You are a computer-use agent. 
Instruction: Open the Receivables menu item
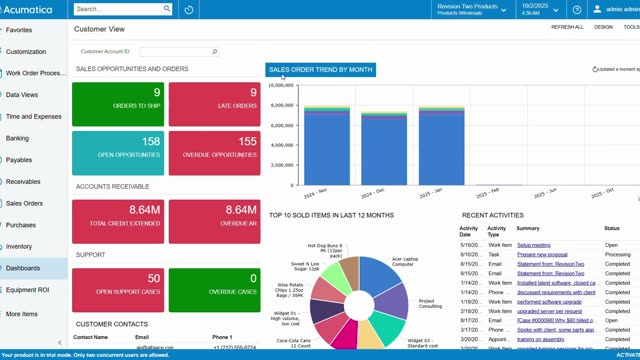coord(23,182)
